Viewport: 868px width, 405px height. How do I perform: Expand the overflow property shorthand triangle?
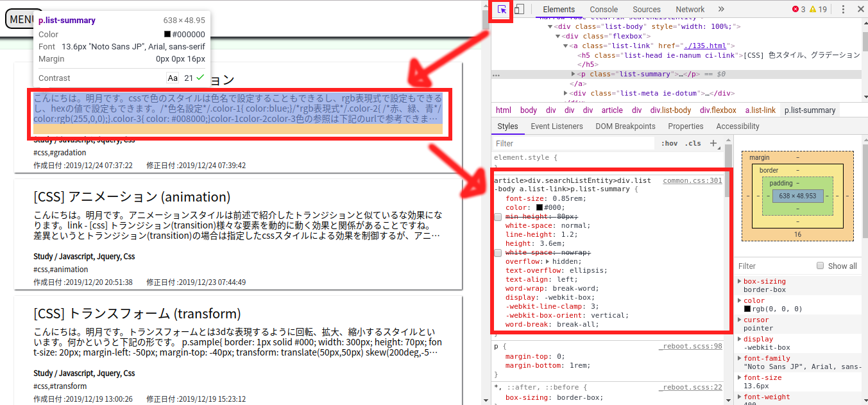[548, 262]
